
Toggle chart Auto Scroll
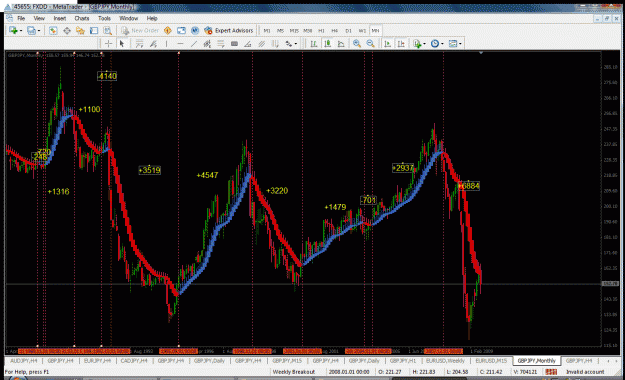coord(387,44)
